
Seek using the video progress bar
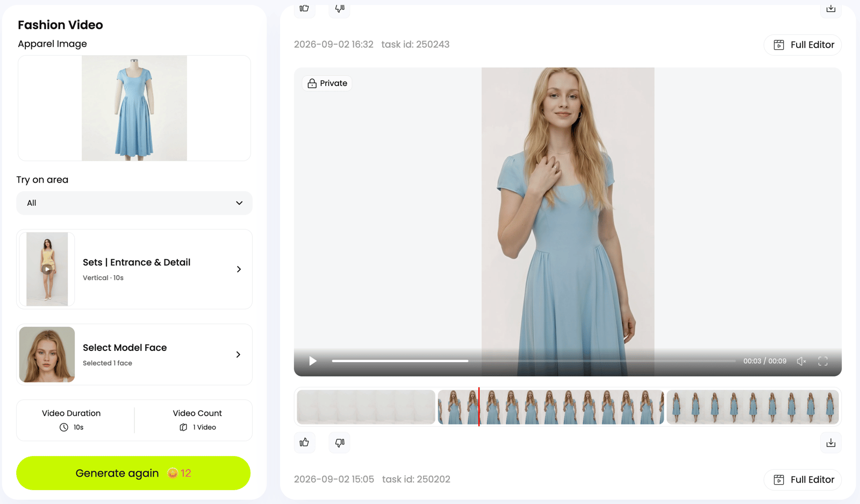[534, 361]
